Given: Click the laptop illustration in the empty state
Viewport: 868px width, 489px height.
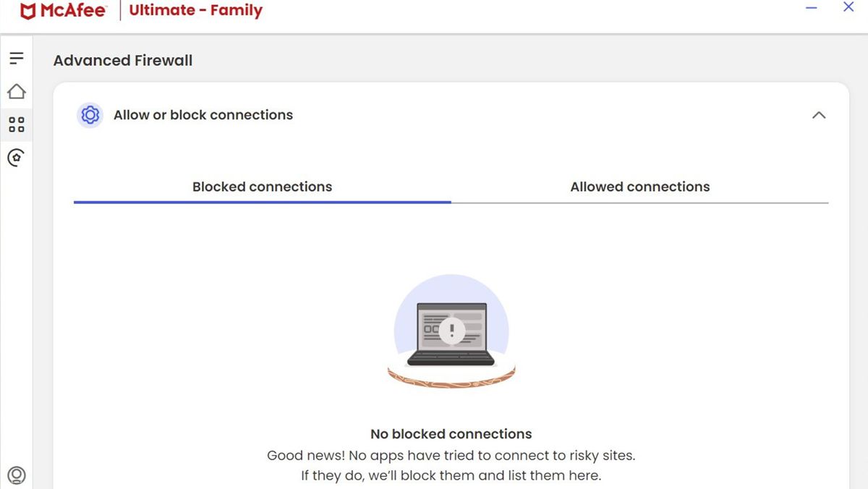Looking at the screenshot, I should [x=451, y=331].
